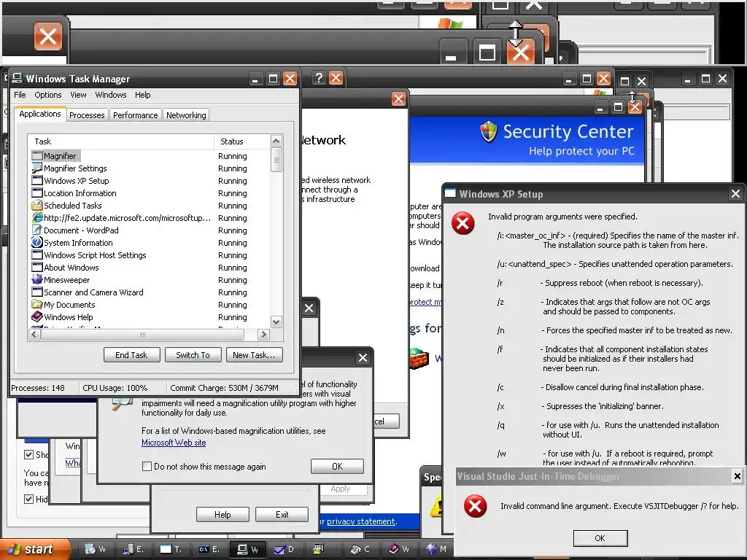
Task: Open the File menu in Task Manager
Action: (x=20, y=95)
